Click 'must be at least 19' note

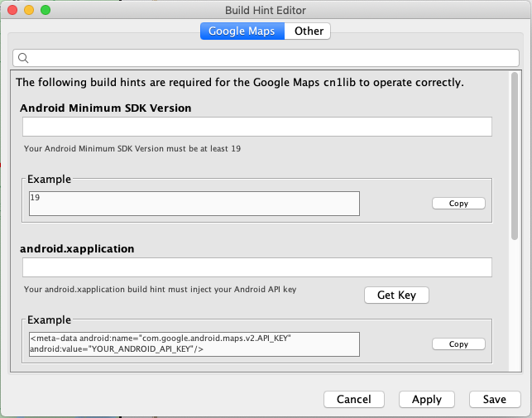pos(202,149)
